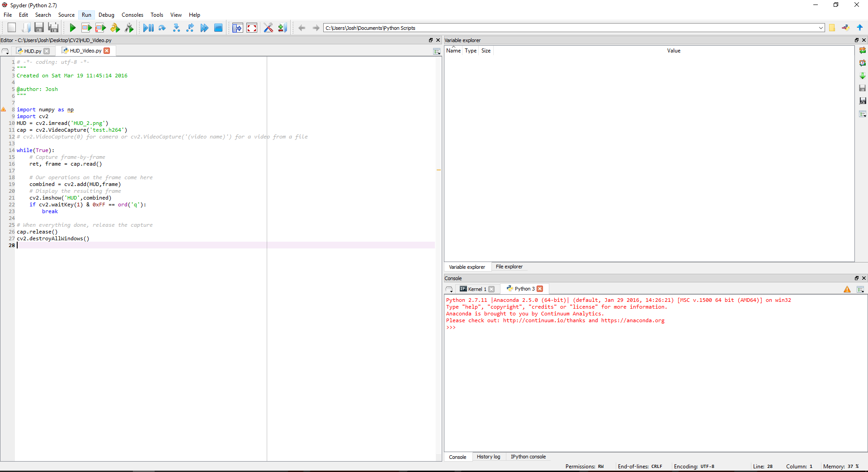Open the Run menu
Viewport: 868px width, 472px height.
[x=86, y=15]
